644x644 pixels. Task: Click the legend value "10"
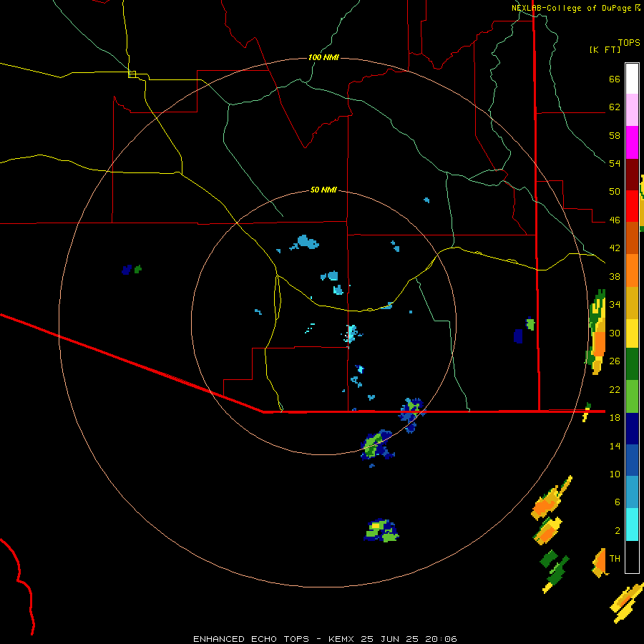pyautogui.click(x=615, y=474)
